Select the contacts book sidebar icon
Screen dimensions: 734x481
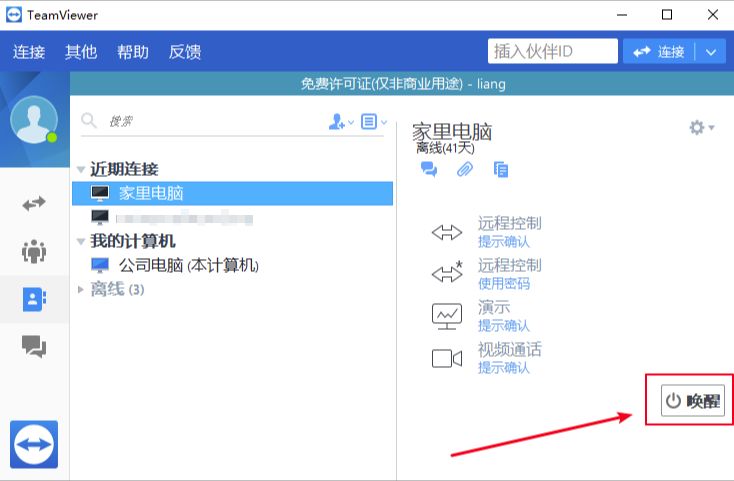34,299
